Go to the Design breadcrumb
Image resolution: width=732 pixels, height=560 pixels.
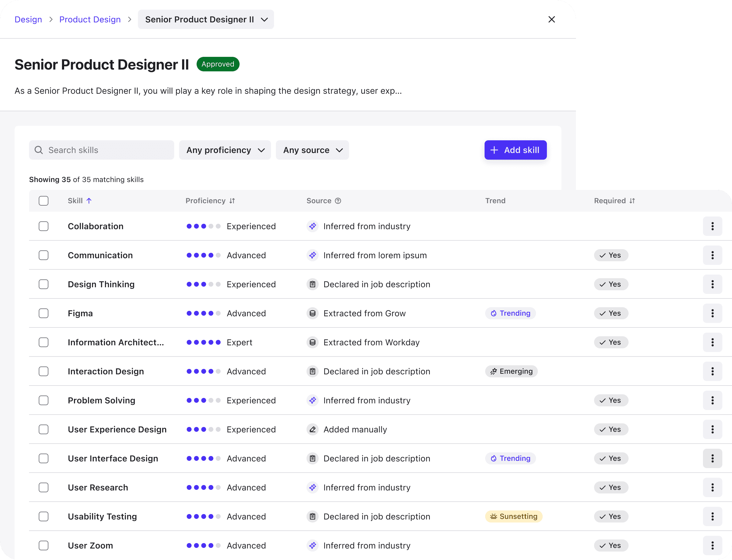pyautogui.click(x=28, y=19)
